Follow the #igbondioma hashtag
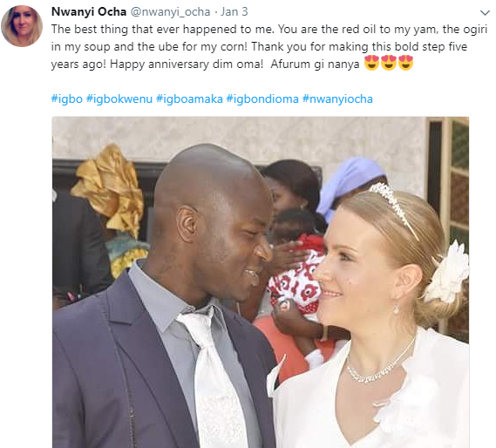The width and height of the screenshot is (496, 448). tap(262, 99)
